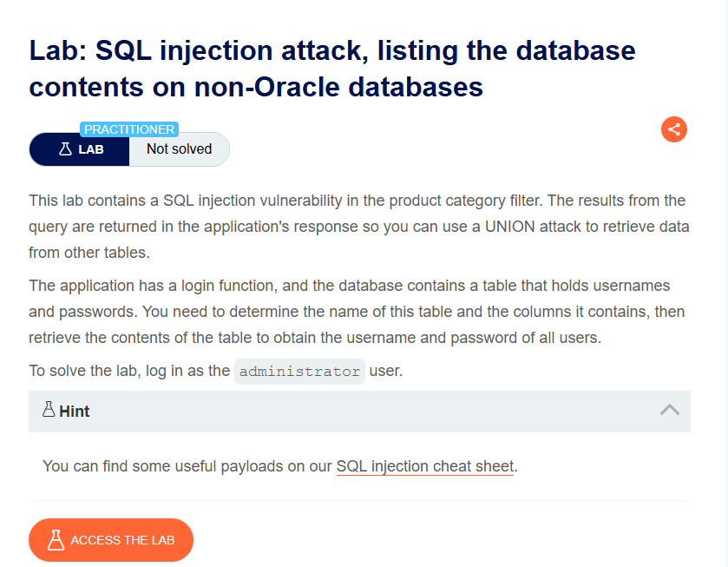
Task: Collapse the Hint section with the chevron
Action: [x=670, y=410]
